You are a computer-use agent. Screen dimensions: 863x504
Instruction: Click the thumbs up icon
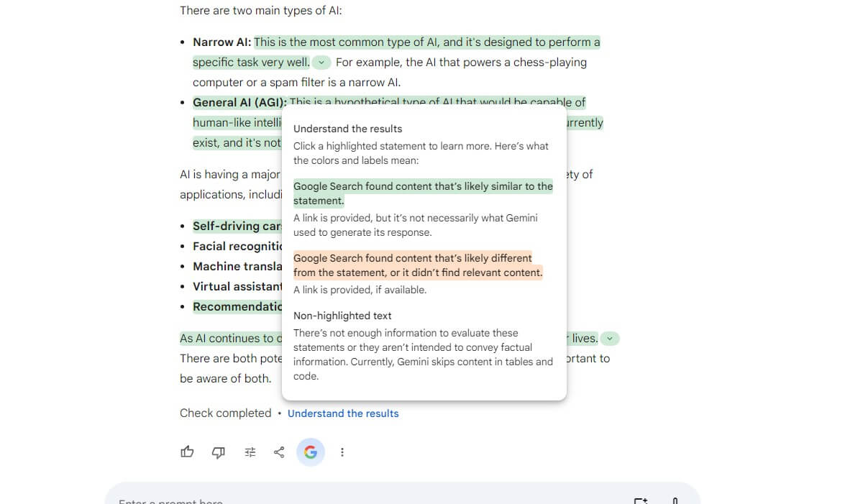click(x=187, y=452)
